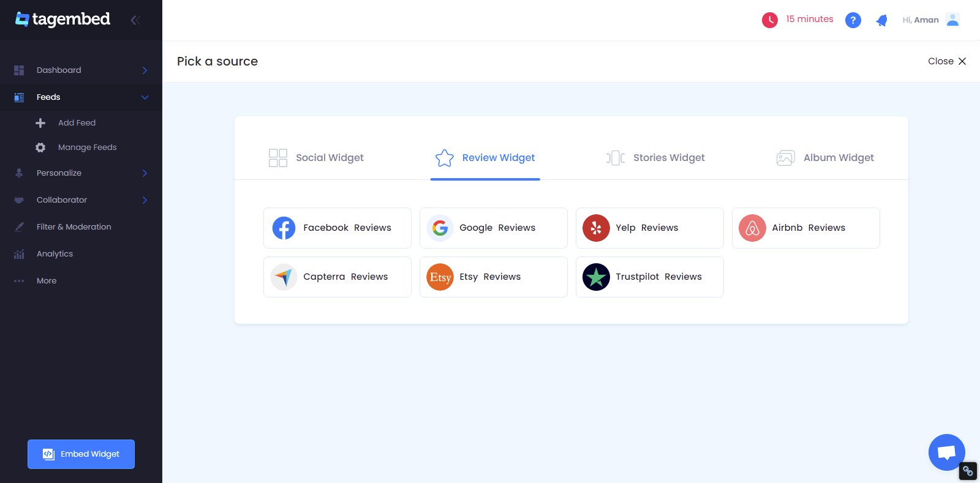Click the user profile avatar
The image size is (980, 483).
coord(952,20)
